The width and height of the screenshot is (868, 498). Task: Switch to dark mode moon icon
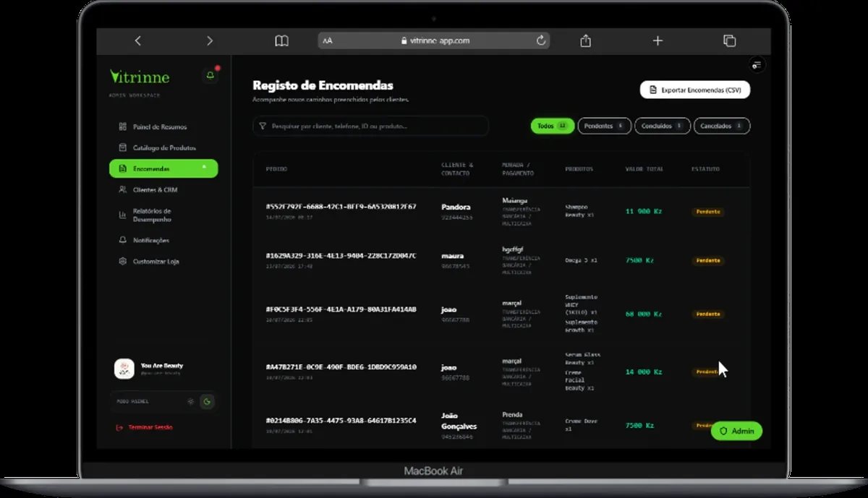tap(207, 401)
